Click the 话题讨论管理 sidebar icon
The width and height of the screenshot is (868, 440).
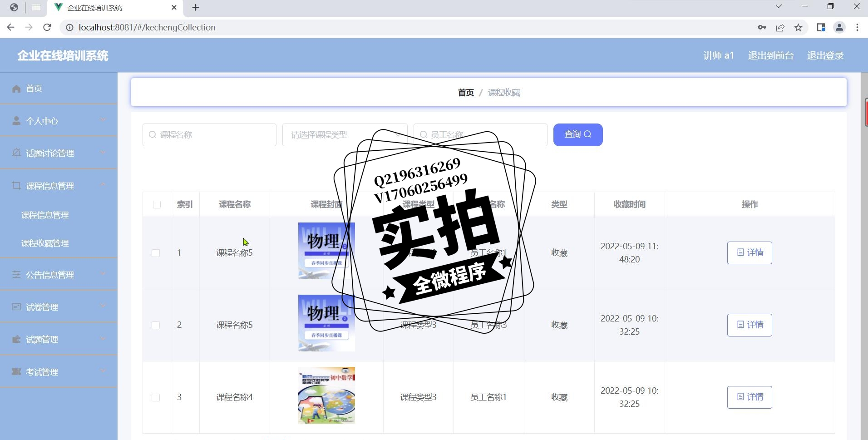tap(16, 153)
